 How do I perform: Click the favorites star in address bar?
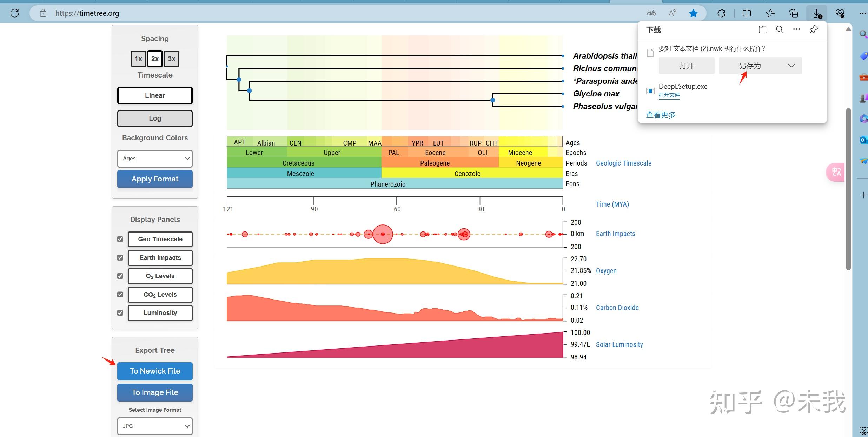point(693,13)
